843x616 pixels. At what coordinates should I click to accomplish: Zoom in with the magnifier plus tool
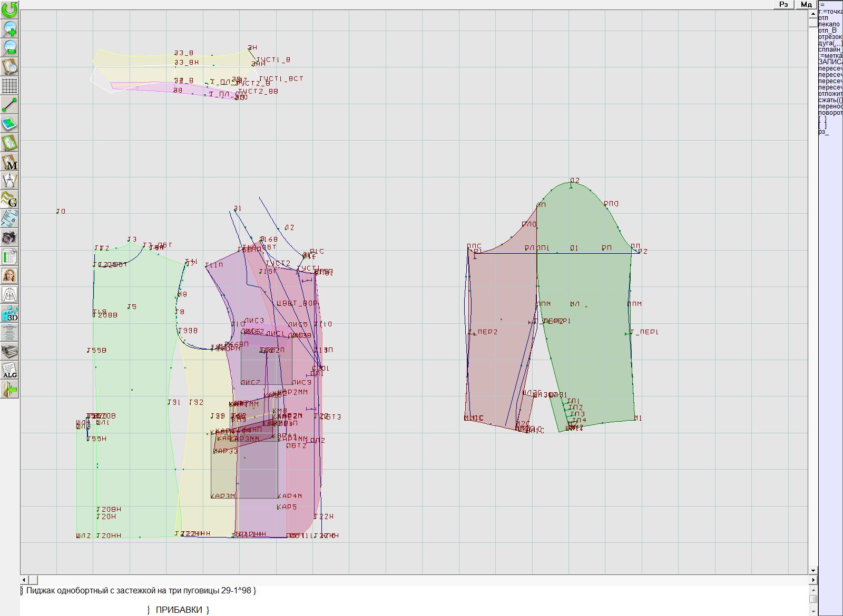[x=9, y=28]
